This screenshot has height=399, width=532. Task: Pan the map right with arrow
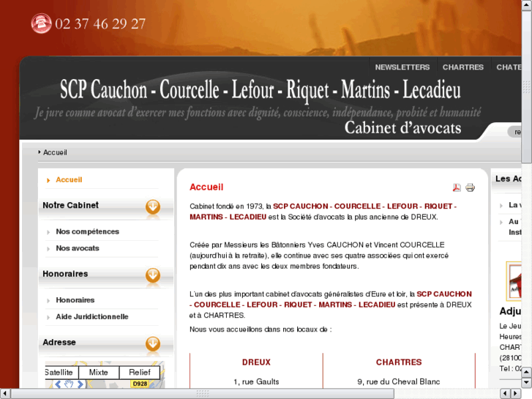(80, 384)
